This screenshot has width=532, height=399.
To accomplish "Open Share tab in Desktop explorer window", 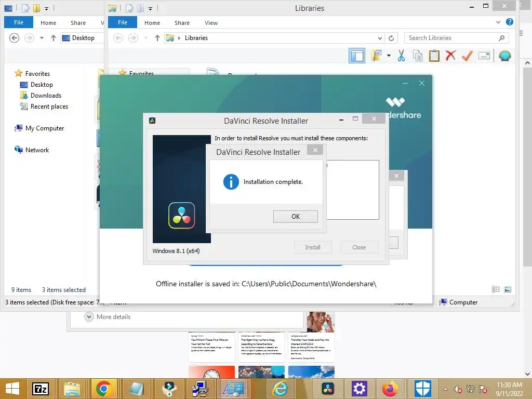I will 78,23.
